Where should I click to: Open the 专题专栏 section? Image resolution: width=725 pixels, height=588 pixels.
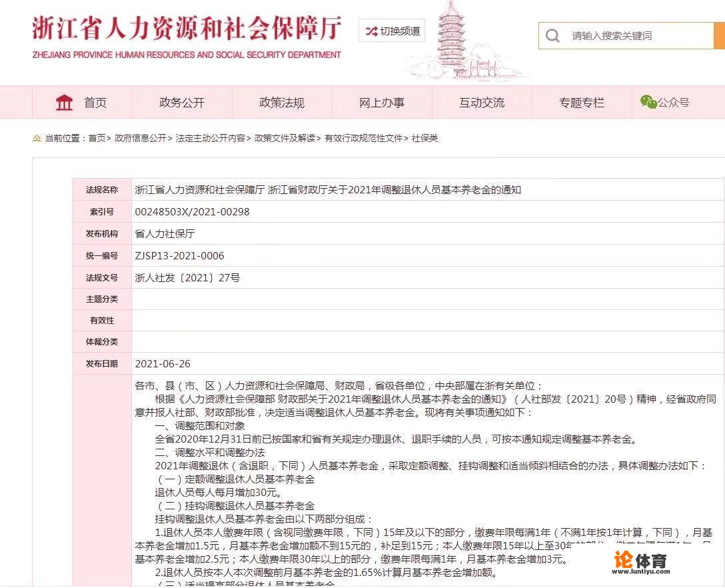click(x=580, y=101)
